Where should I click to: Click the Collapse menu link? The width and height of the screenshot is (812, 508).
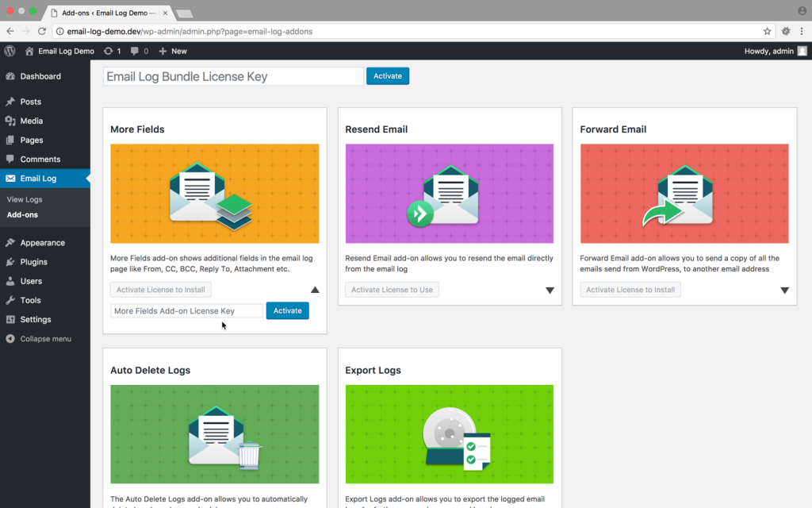(x=45, y=338)
